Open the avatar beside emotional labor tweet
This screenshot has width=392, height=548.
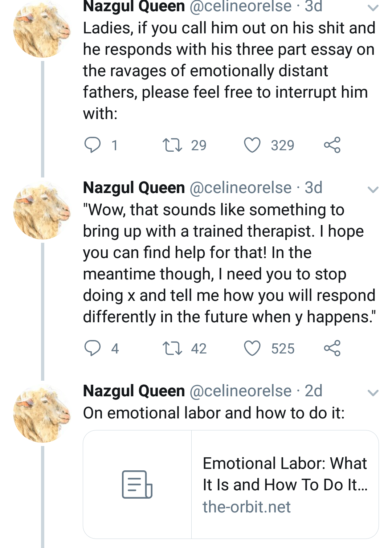pos(42,414)
